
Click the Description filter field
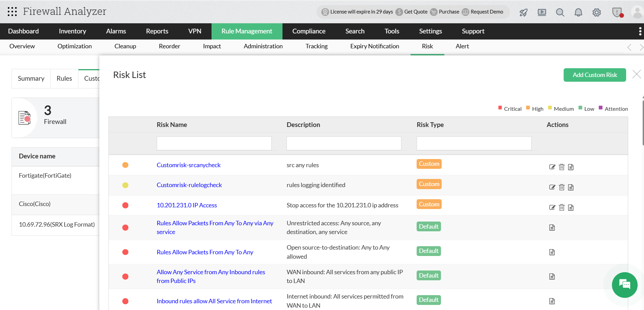click(344, 144)
